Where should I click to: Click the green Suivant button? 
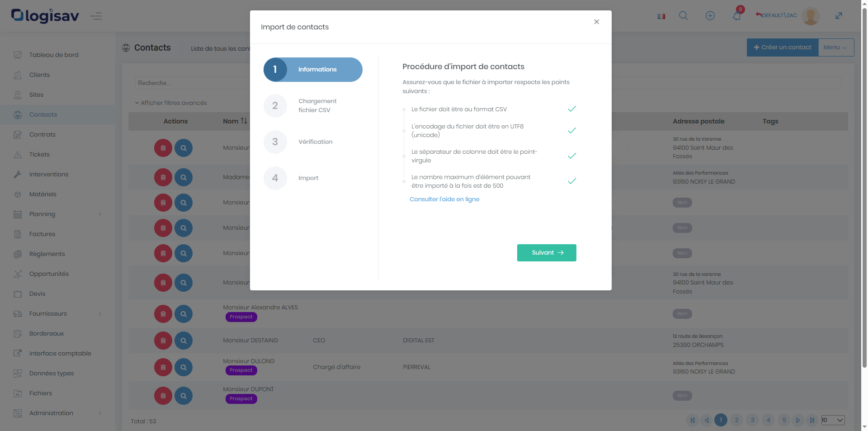pyautogui.click(x=547, y=253)
